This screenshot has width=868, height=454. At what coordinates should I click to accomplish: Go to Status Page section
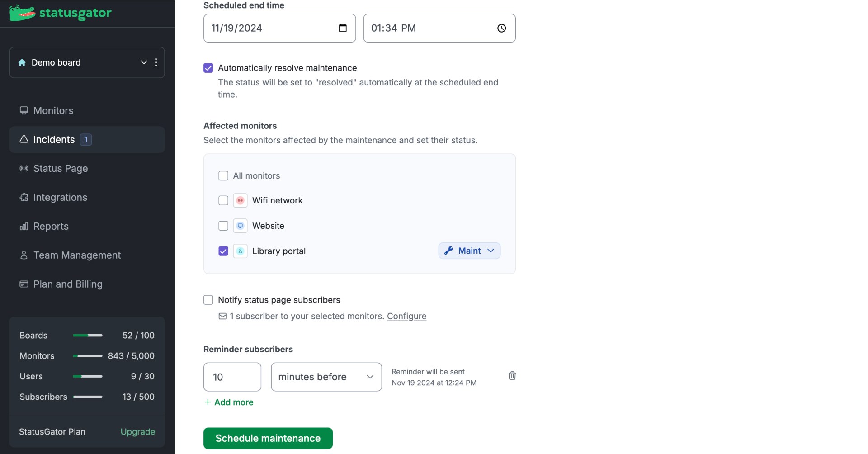point(87,168)
